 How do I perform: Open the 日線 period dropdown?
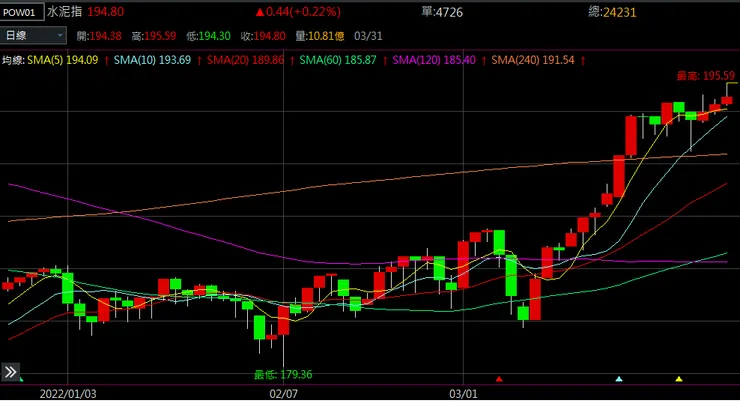(x=33, y=35)
